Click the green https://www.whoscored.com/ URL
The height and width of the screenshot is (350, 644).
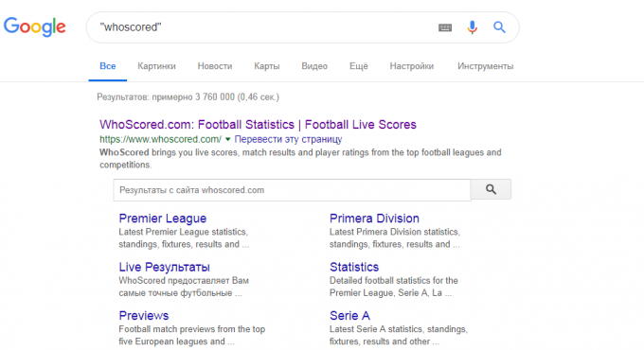pos(161,139)
